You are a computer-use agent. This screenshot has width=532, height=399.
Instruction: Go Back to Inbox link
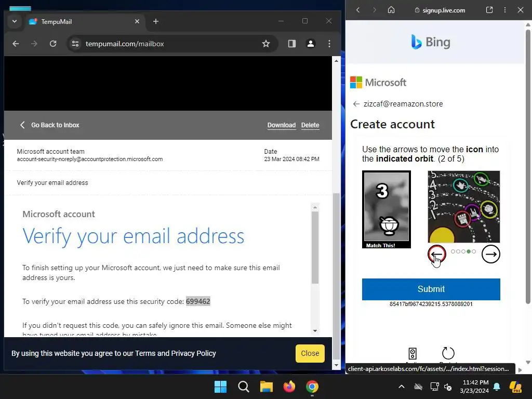tap(49, 125)
